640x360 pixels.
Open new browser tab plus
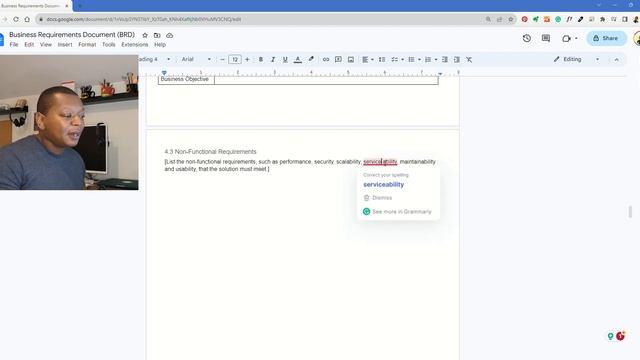80,6
